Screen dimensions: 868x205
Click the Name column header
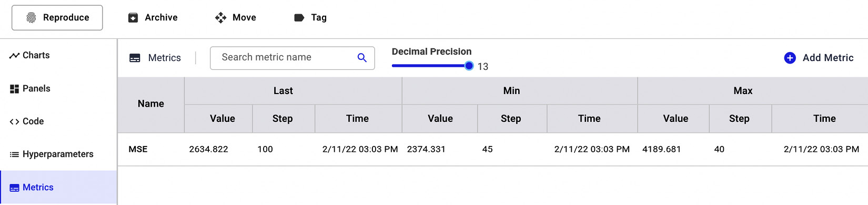[x=151, y=104]
